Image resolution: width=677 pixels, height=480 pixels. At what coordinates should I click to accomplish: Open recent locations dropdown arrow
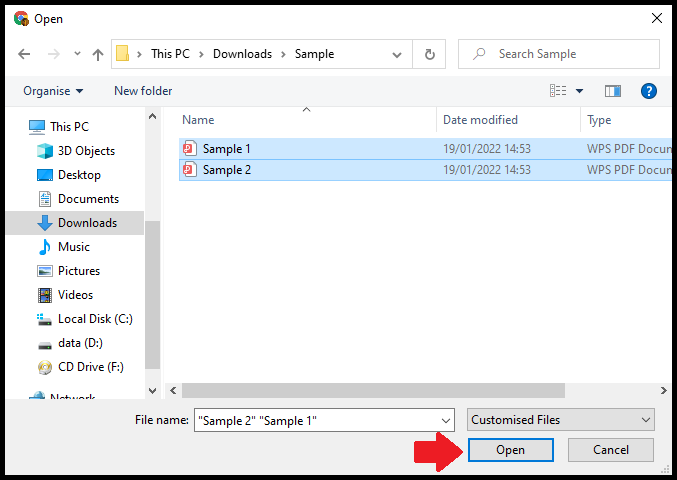tap(77, 54)
